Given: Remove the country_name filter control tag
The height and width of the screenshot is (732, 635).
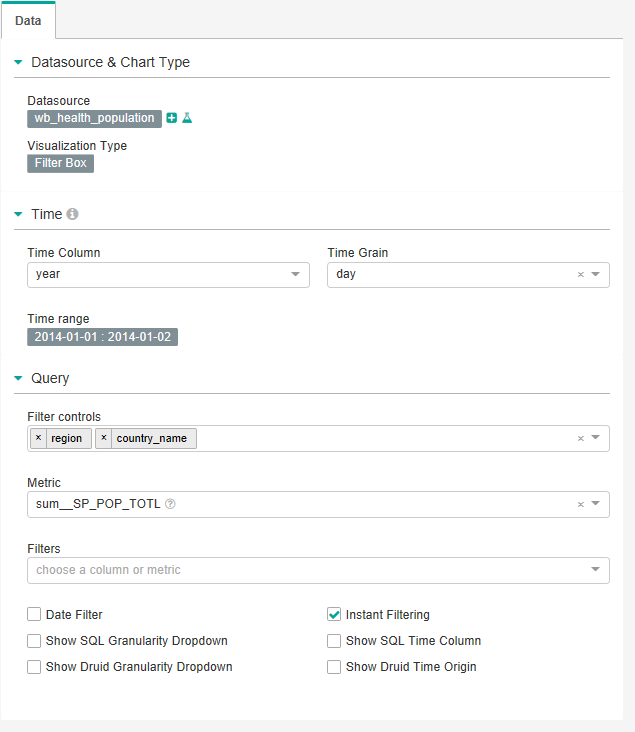Looking at the screenshot, I should (x=104, y=438).
